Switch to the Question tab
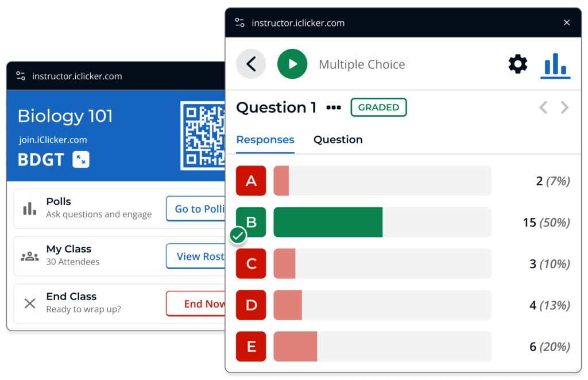Image resolution: width=588 pixels, height=380 pixels. tap(338, 140)
